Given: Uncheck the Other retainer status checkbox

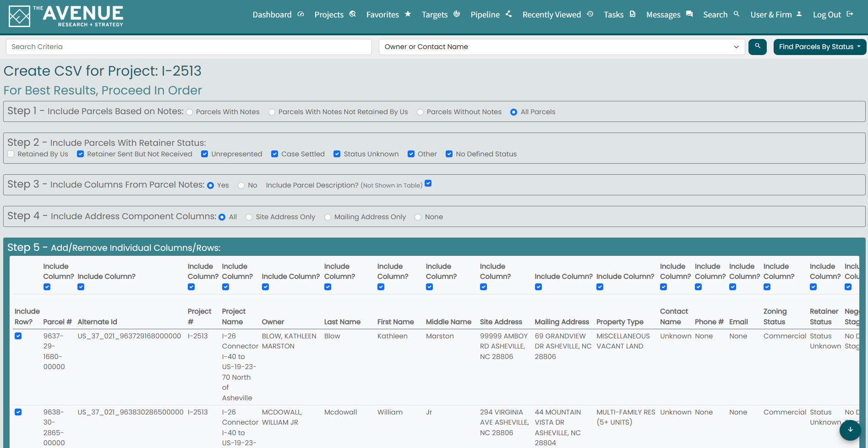Looking at the screenshot, I should click(411, 154).
